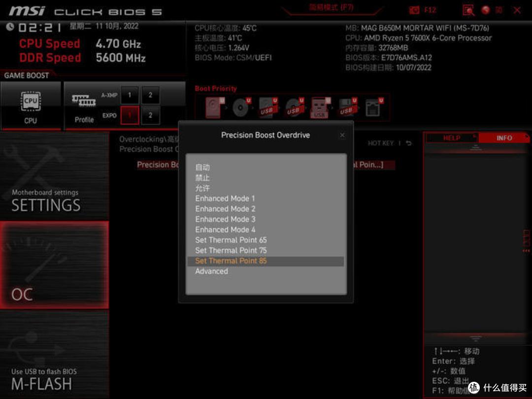Click the F12 screenshot camera icon
This screenshot has width=532, height=399.
[414, 10]
